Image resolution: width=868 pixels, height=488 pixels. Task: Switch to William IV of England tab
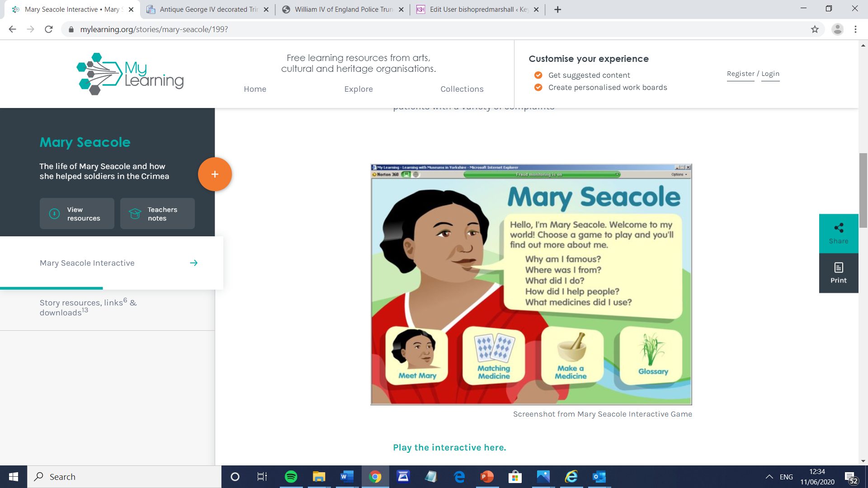point(343,9)
